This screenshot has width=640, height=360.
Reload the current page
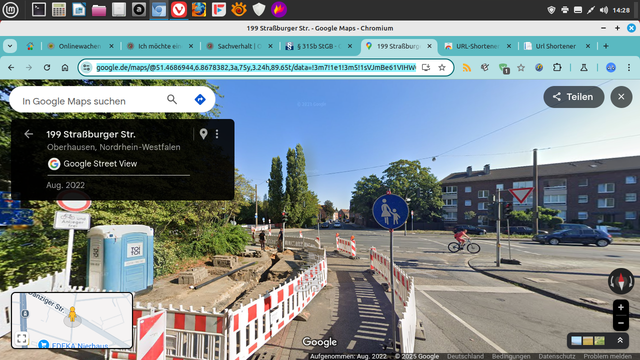(47, 67)
